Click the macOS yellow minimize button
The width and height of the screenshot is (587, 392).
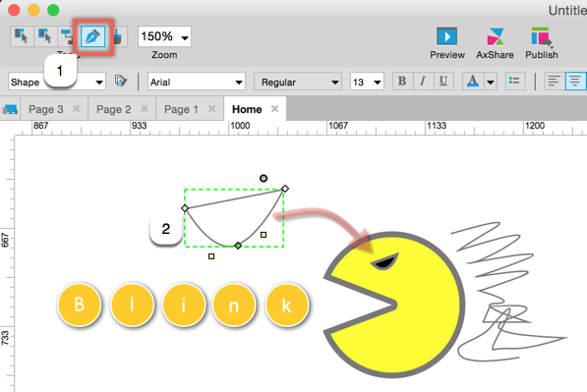point(33,10)
